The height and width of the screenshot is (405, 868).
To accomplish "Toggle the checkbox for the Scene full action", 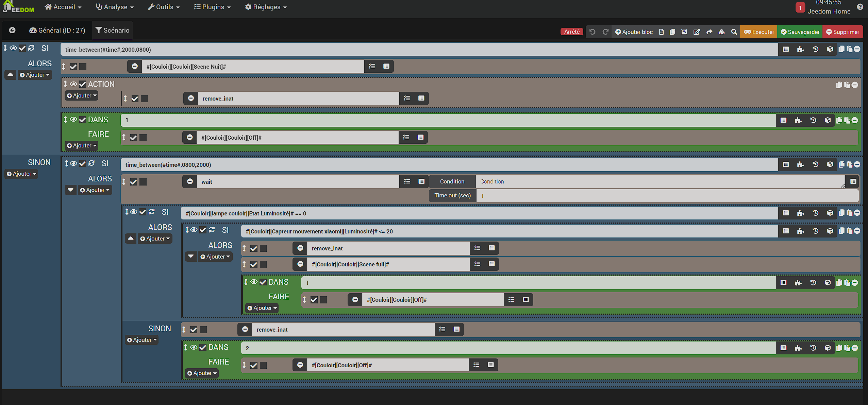I will (x=254, y=264).
